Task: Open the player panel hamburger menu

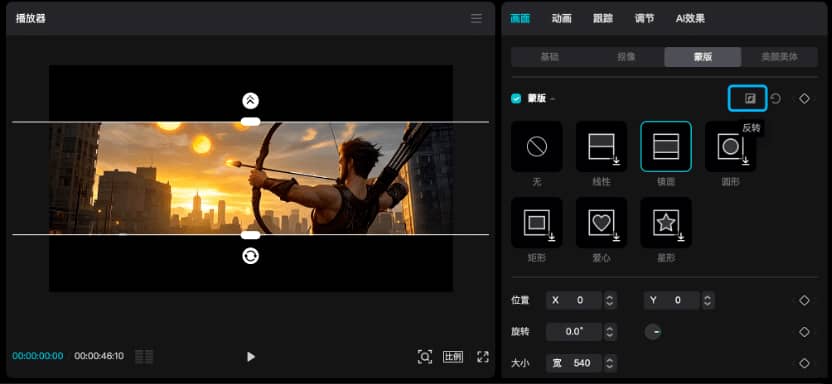Action: (476, 19)
